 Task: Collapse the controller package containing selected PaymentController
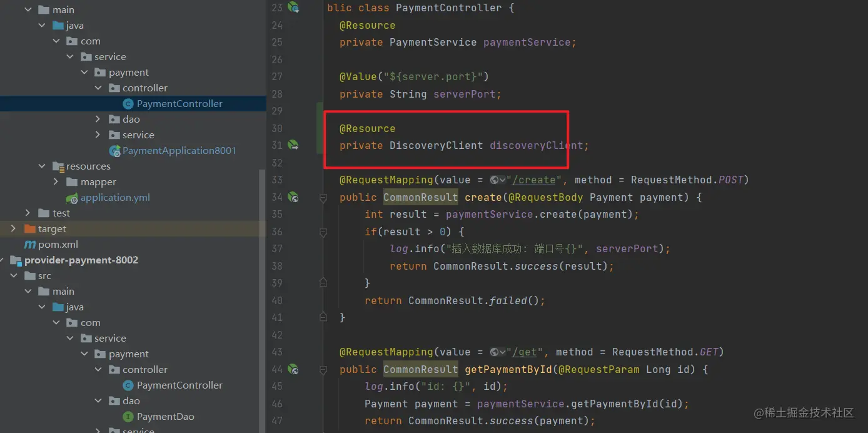pyautogui.click(x=98, y=88)
